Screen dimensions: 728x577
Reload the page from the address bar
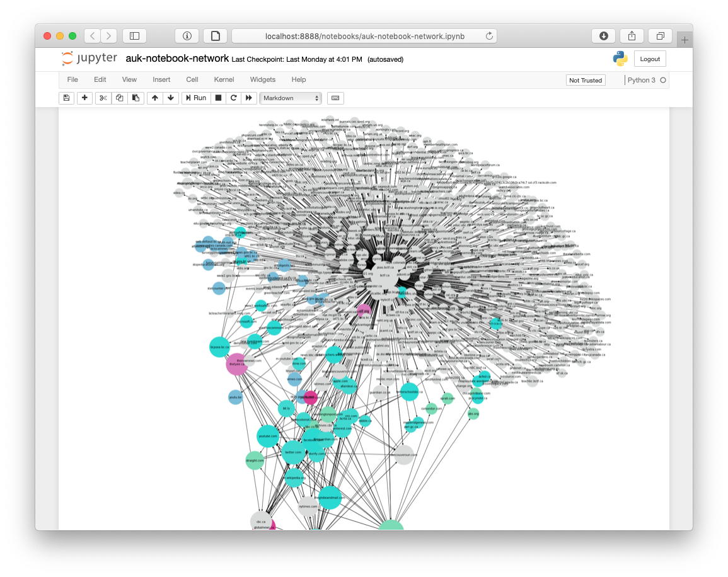[489, 36]
